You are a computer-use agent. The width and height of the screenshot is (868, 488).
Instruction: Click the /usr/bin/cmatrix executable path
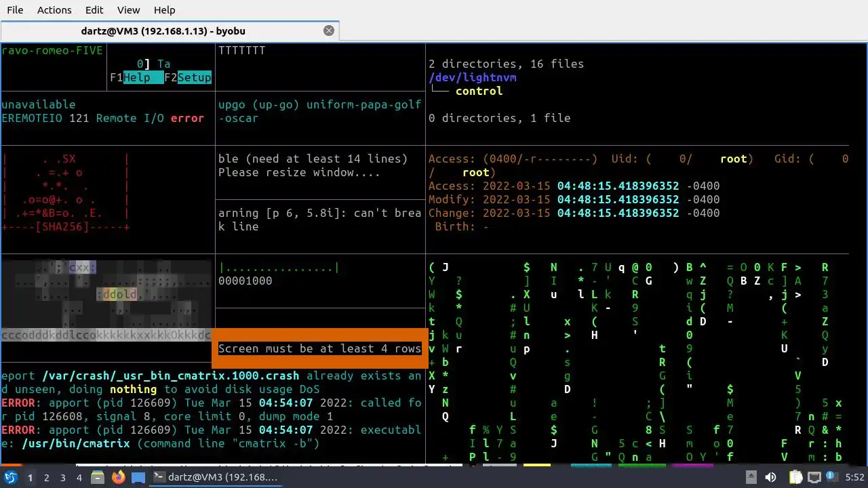pyautogui.click(x=76, y=443)
